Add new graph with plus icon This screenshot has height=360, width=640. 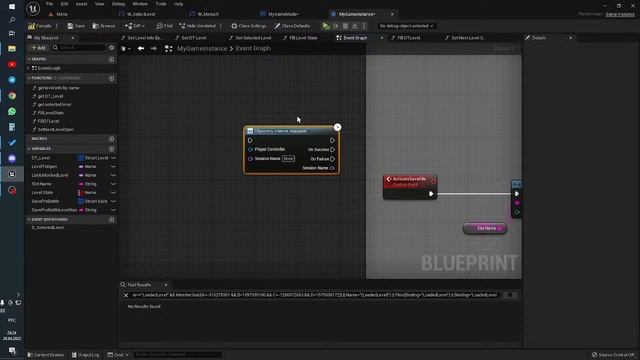111,59
